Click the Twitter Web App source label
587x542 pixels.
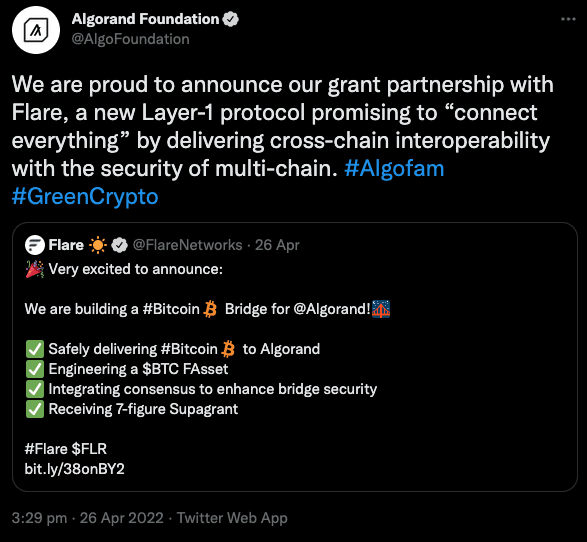click(x=232, y=518)
